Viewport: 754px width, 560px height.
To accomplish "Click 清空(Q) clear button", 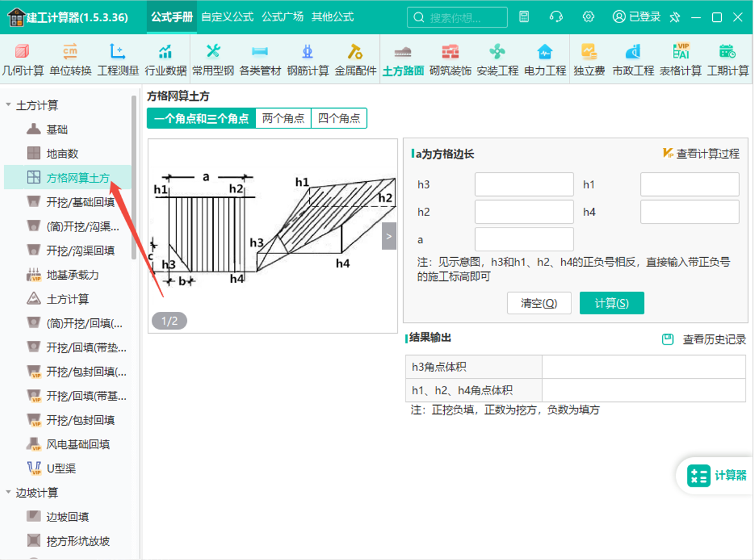I will [x=539, y=303].
